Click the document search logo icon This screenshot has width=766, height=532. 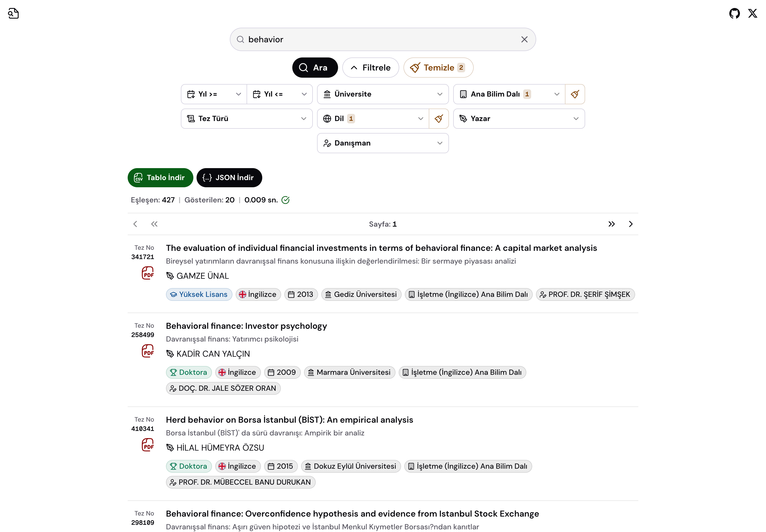pos(13,13)
